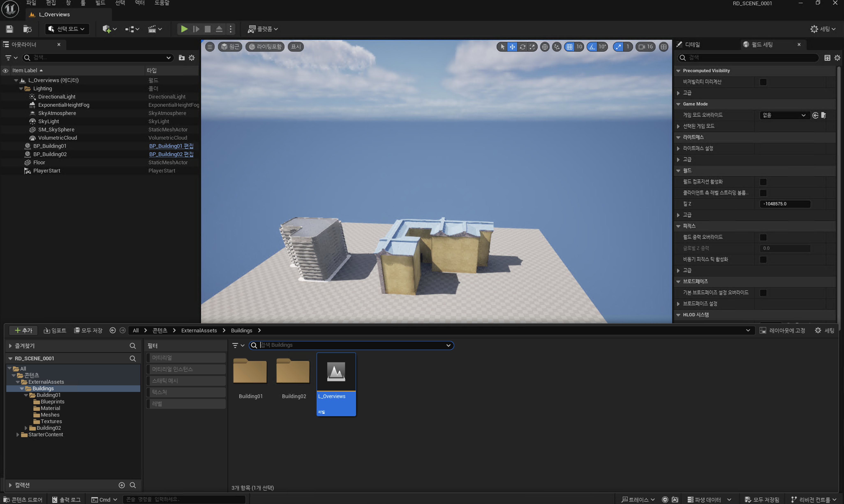844x504 pixels.
Task: Switch to the 월드 세팅 tab
Action: (762, 44)
